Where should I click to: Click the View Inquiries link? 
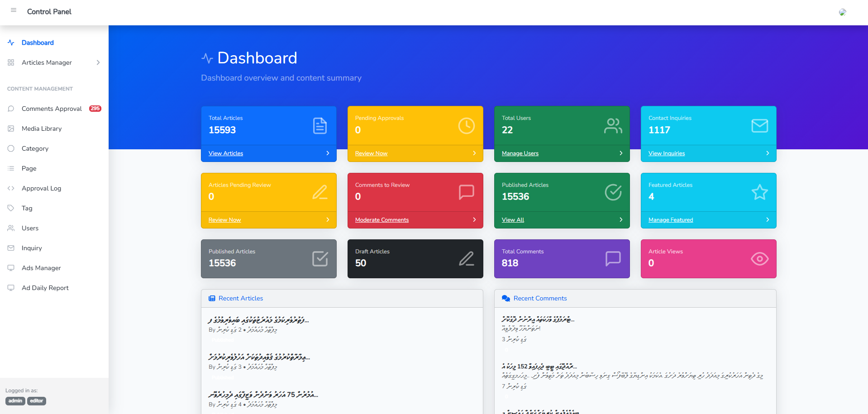coord(666,153)
